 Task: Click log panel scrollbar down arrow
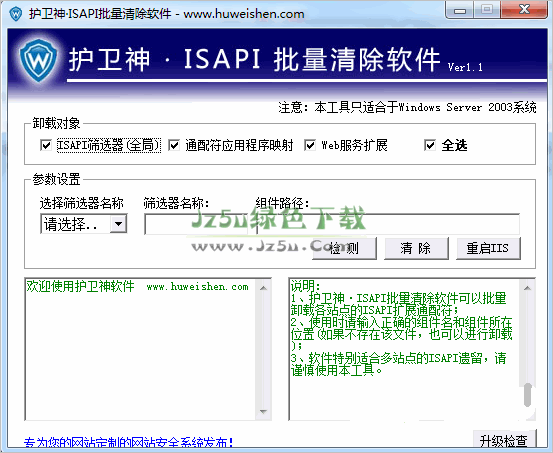click(263, 411)
